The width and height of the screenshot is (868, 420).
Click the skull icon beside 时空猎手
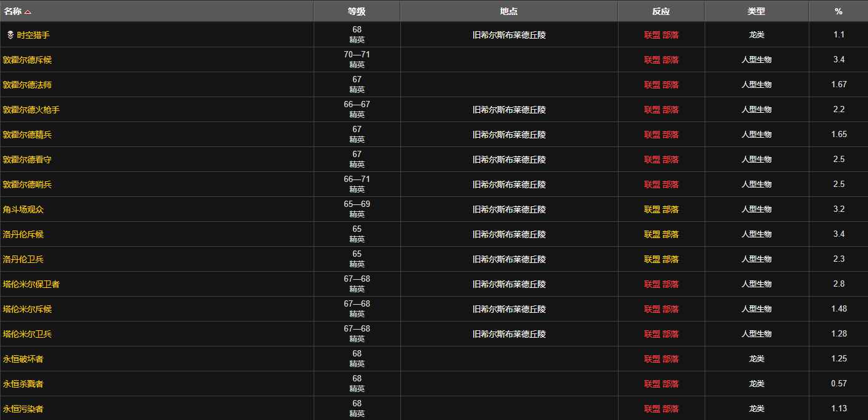point(10,35)
